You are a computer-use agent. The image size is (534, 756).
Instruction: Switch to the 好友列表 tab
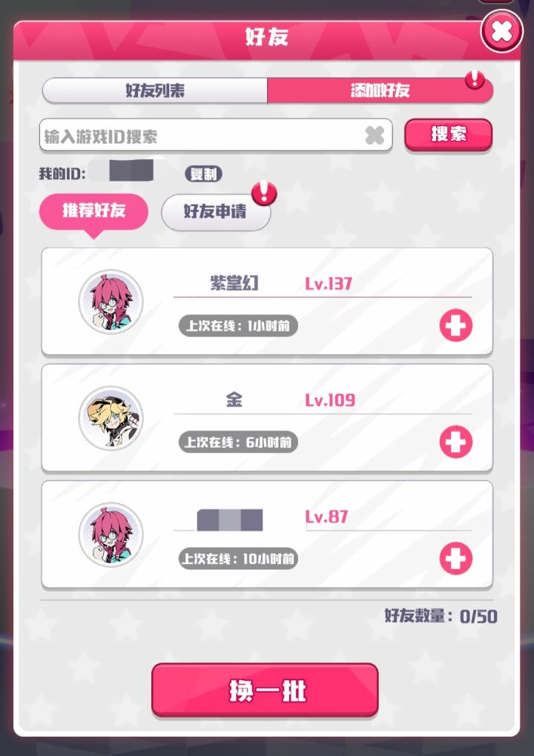pyautogui.click(x=155, y=90)
